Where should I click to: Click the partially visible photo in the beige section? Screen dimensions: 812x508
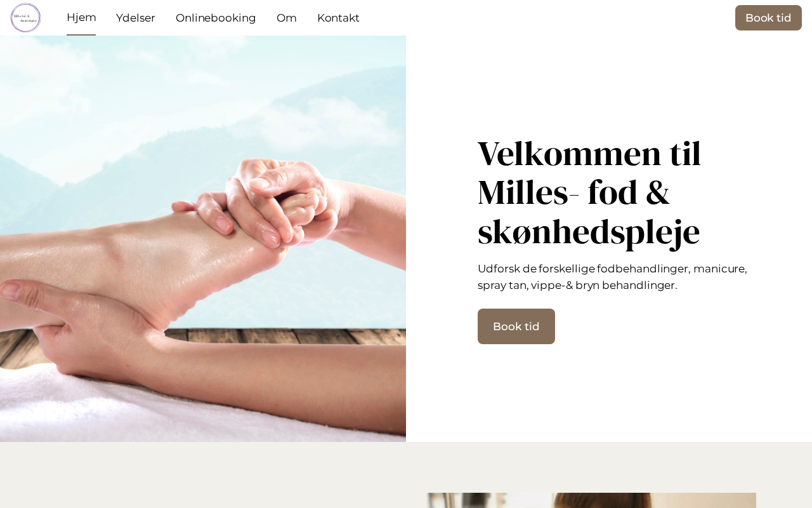click(591, 500)
